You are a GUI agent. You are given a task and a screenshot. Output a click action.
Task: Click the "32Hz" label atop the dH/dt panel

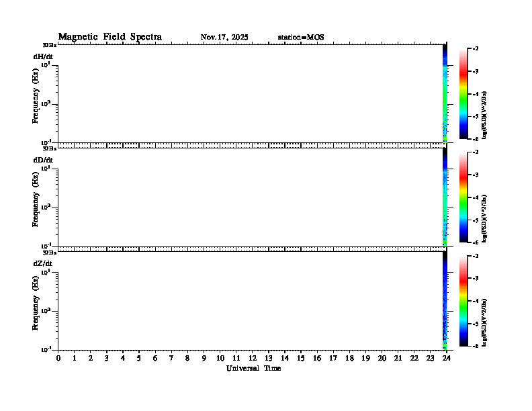[50, 46]
